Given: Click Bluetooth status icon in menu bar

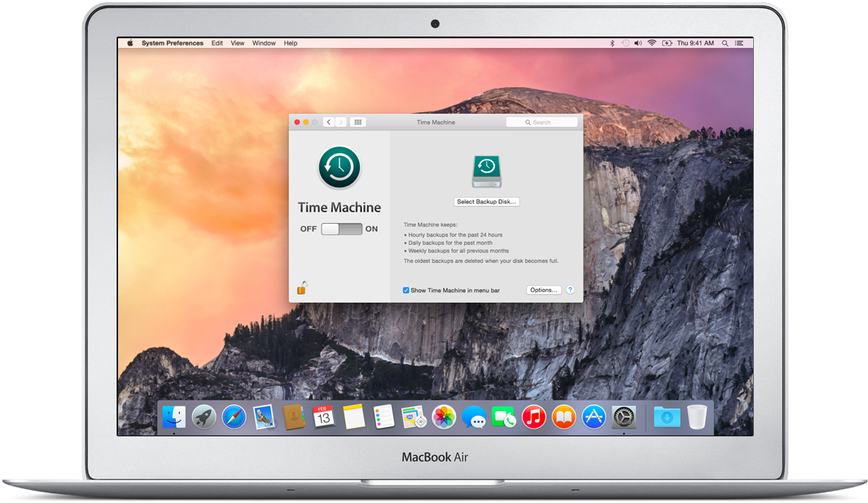Looking at the screenshot, I should (x=612, y=43).
